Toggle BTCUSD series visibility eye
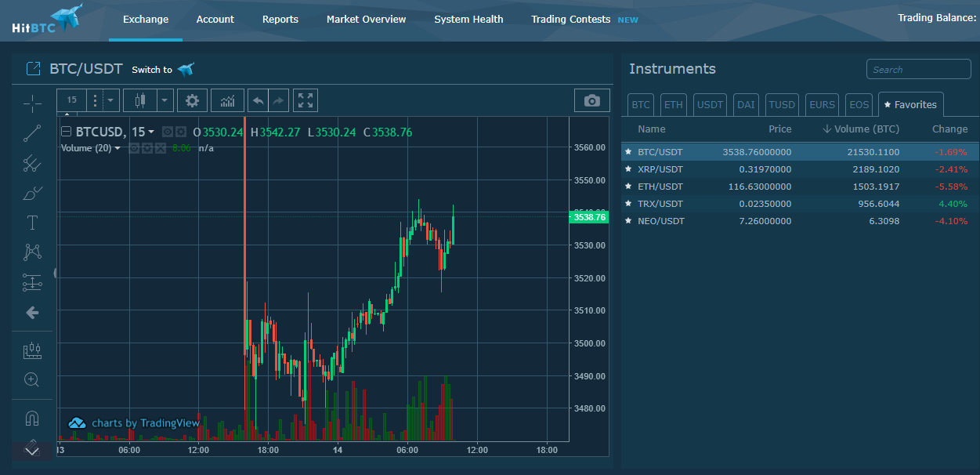The width and height of the screenshot is (980, 475). [168, 132]
